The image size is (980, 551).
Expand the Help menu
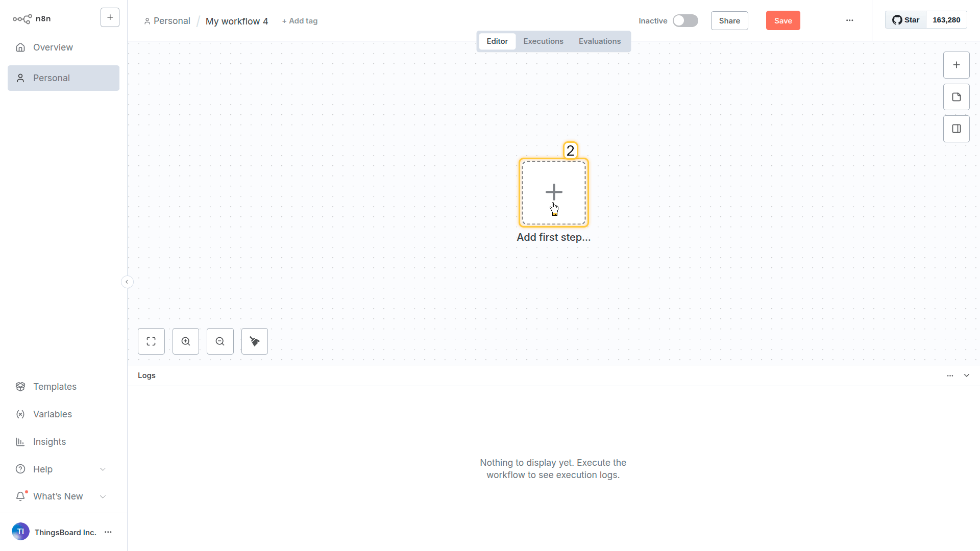pyautogui.click(x=103, y=469)
